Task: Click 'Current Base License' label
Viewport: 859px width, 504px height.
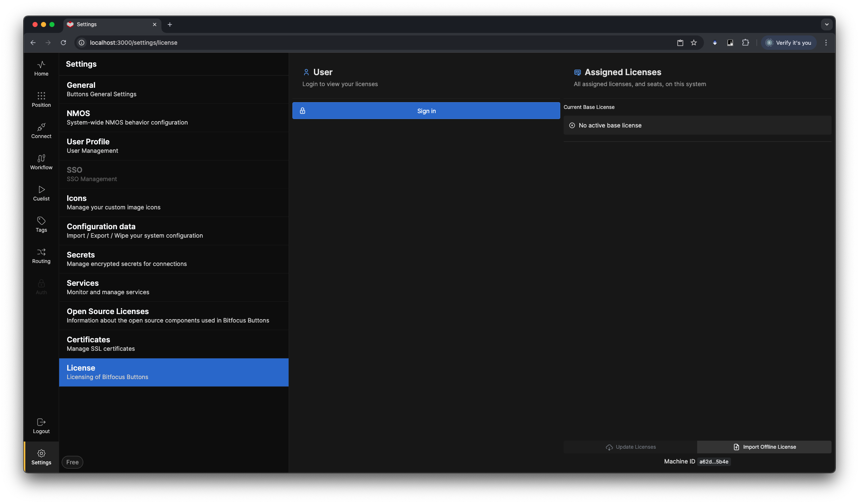Action: (x=589, y=107)
